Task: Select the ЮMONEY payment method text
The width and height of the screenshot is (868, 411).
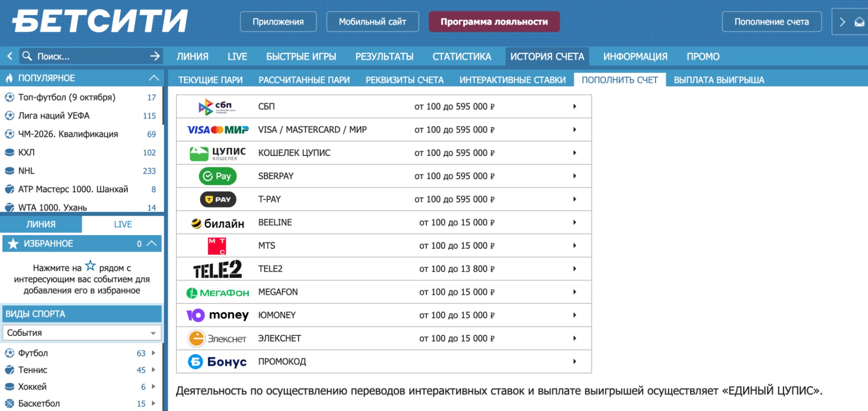Action: (x=277, y=315)
